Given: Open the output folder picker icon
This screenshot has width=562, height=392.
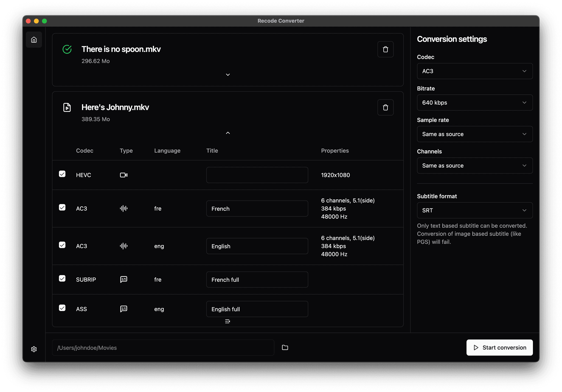Looking at the screenshot, I should click(285, 347).
